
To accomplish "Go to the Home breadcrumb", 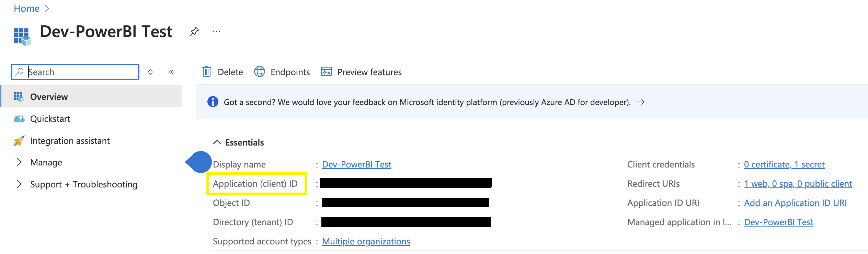I will (x=26, y=9).
